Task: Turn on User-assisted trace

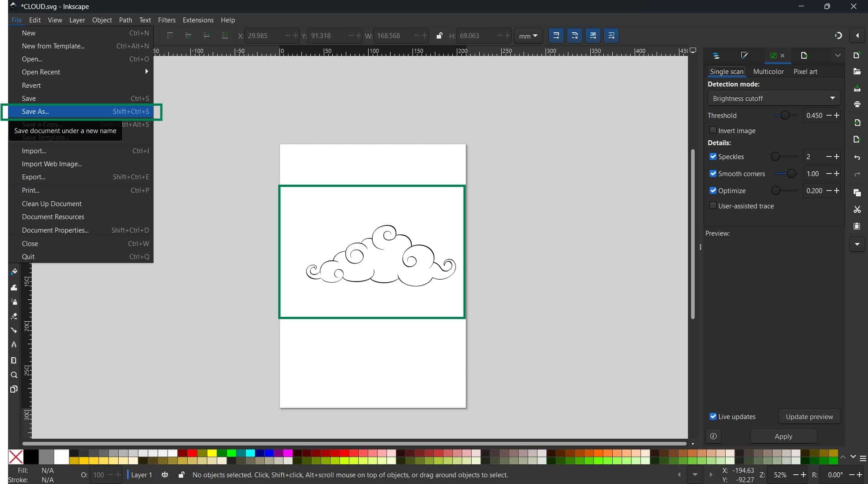Action: [713, 206]
